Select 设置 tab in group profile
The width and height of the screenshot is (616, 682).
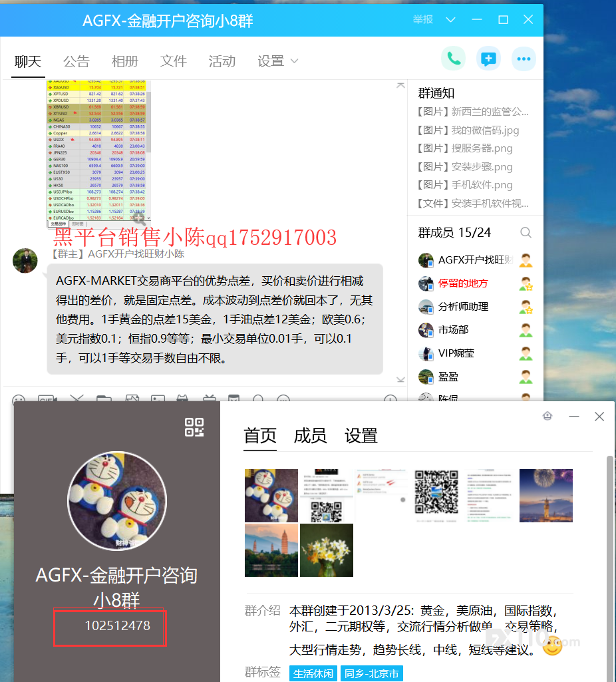(x=361, y=435)
